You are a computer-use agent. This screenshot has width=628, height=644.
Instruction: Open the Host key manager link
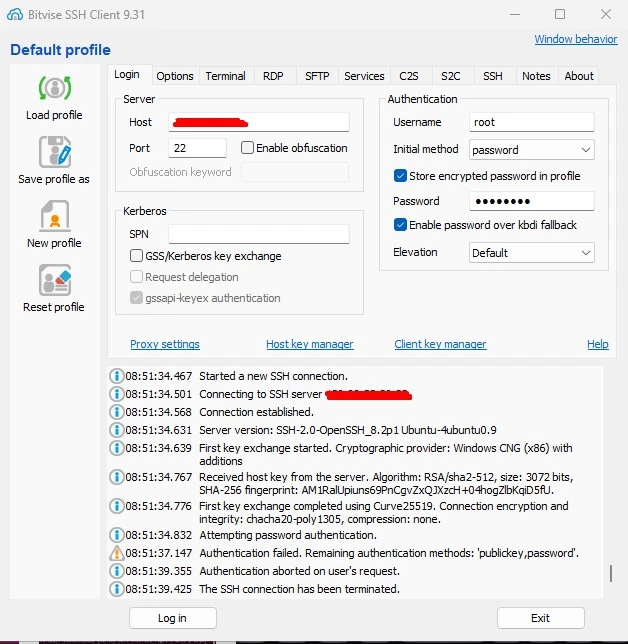(x=309, y=344)
